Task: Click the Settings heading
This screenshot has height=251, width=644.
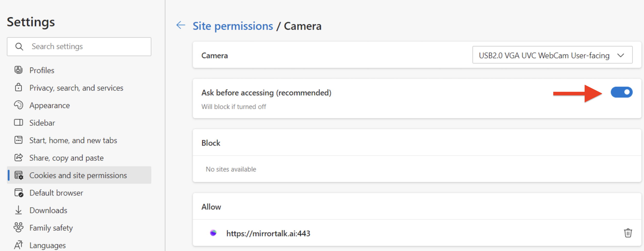Action: click(31, 22)
